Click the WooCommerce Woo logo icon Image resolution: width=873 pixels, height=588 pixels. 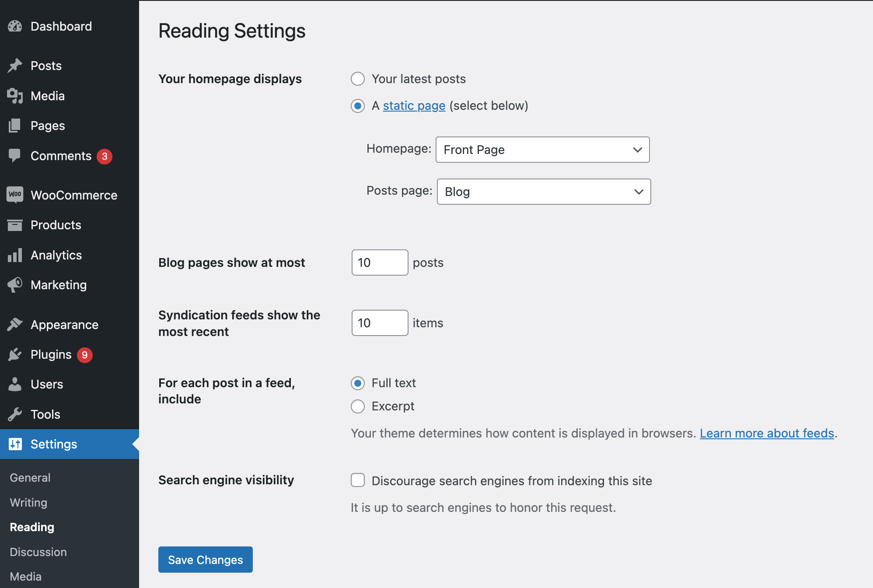pyautogui.click(x=15, y=195)
